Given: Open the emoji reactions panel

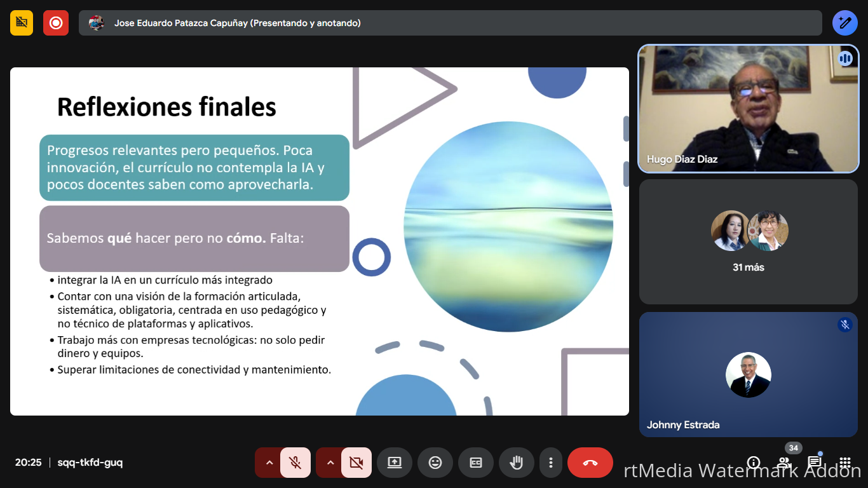Looking at the screenshot, I should (x=435, y=463).
